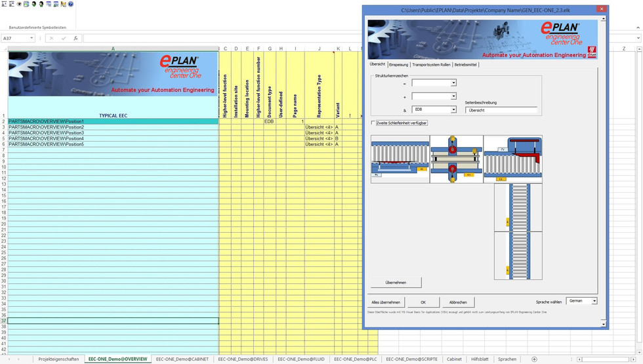The width and height of the screenshot is (643, 364).
Task: Click the calendar-sheet icon in the custom toolbar
Action: [26, 4]
